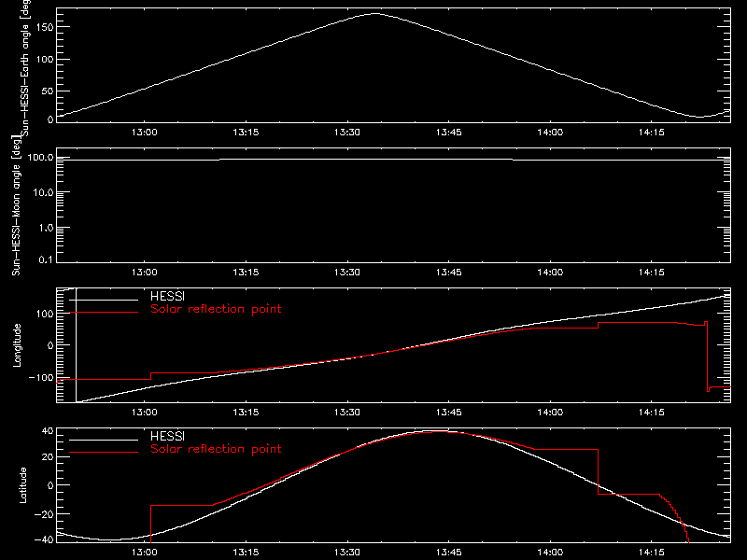Screen dimensions: 747x560
Task: Click the Longitude y-axis label
Action: pos(17,345)
